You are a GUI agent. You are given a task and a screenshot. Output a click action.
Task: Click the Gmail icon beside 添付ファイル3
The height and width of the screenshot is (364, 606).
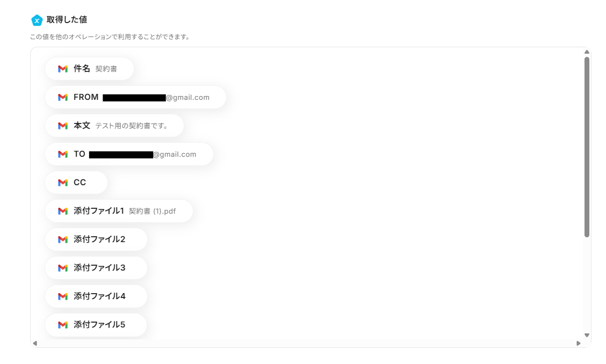pos(63,268)
